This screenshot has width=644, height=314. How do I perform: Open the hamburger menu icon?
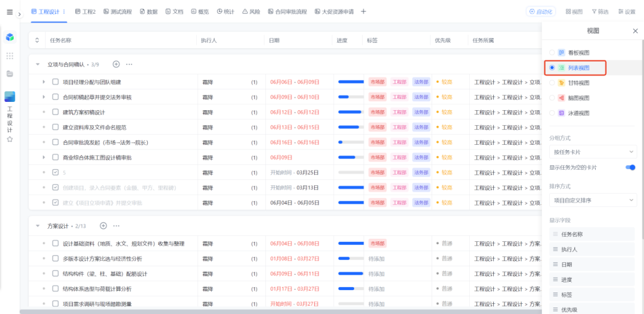10,12
